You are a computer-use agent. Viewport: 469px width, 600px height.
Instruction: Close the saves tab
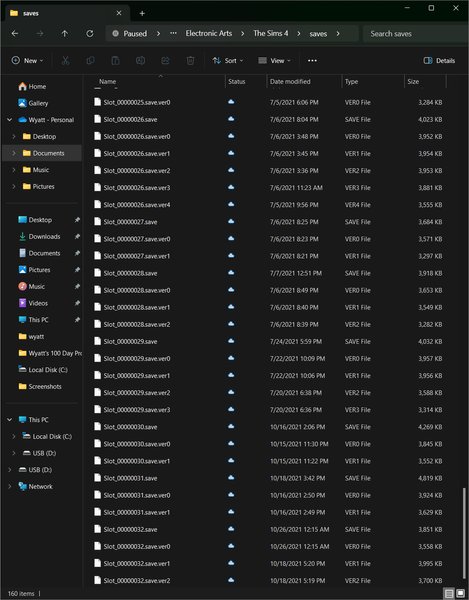(x=119, y=13)
